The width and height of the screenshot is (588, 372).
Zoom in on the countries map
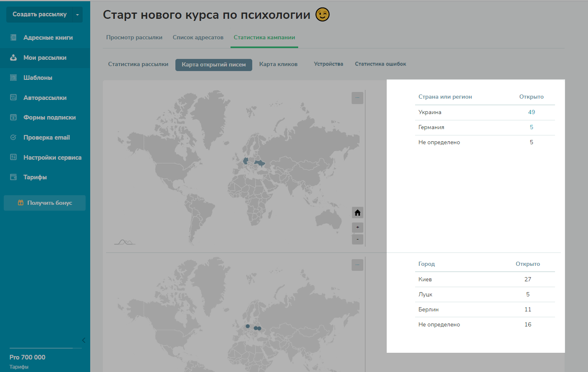pyautogui.click(x=357, y=227)
